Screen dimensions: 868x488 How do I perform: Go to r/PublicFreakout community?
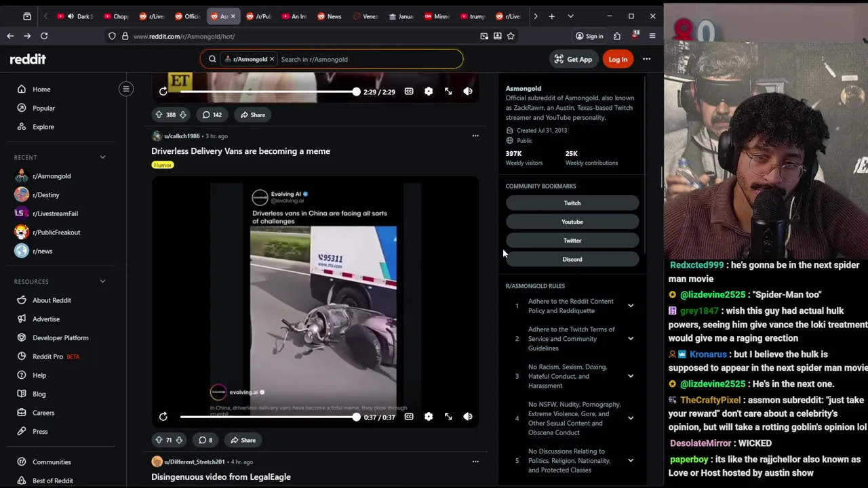pyautogui.click(x=56, y=232)
